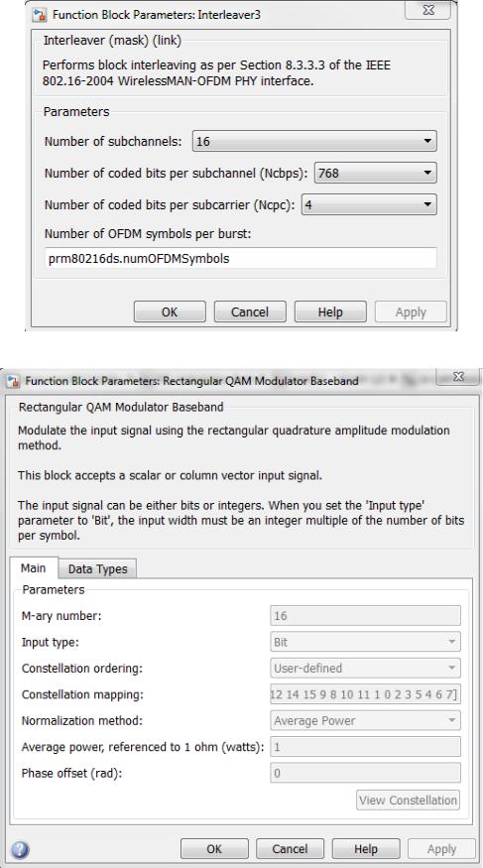This screenshot has height=868, width=483.
Task: Click the M-ary number field
Action: click(x=365, y=616)
